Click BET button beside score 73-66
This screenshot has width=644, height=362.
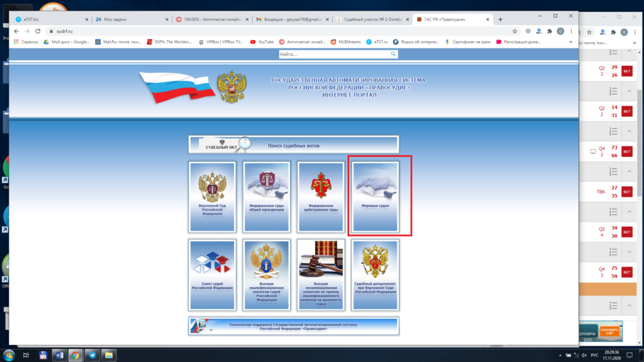click(x=627, y=151)
